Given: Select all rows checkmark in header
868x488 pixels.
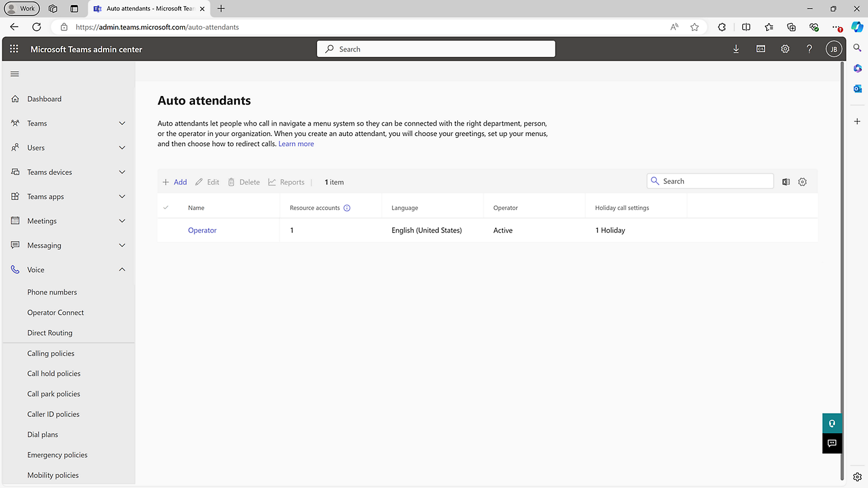Looking at the screenshot, I should (x=166, y=208).
